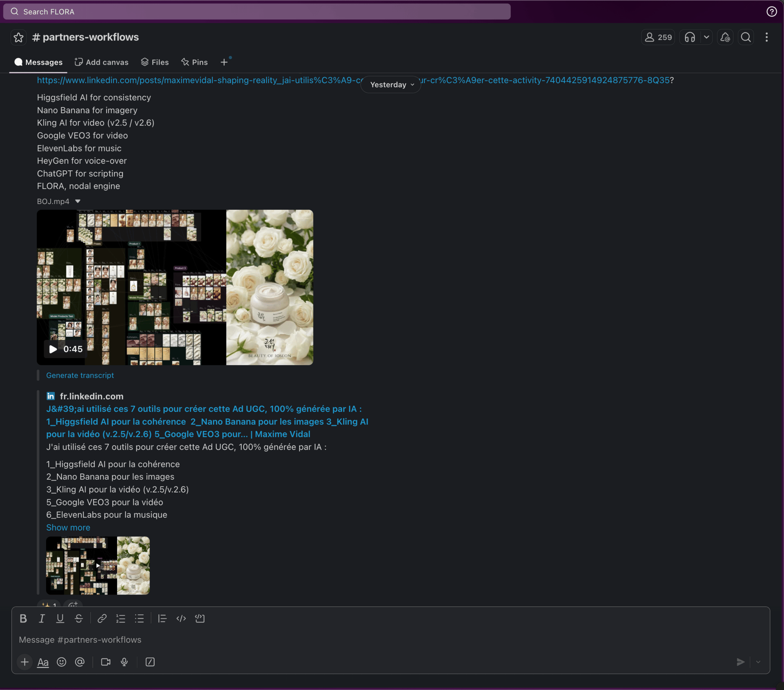Click Show more on LinkedIn preview

68,528
